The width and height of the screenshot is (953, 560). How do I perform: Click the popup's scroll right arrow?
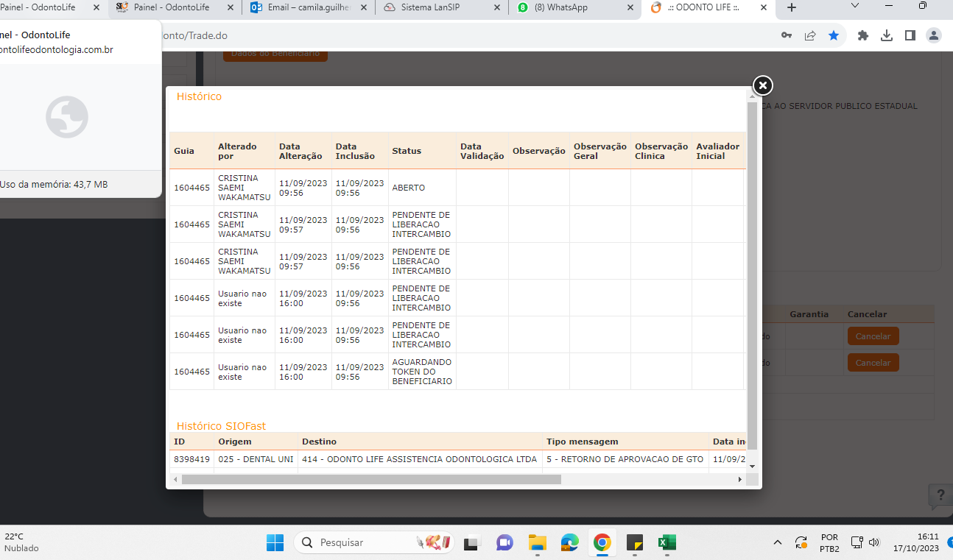739,479
